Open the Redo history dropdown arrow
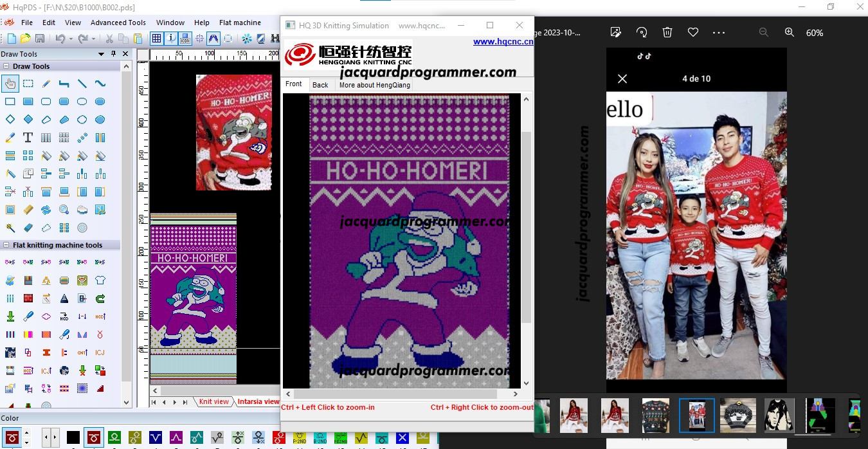 point(93,39)
